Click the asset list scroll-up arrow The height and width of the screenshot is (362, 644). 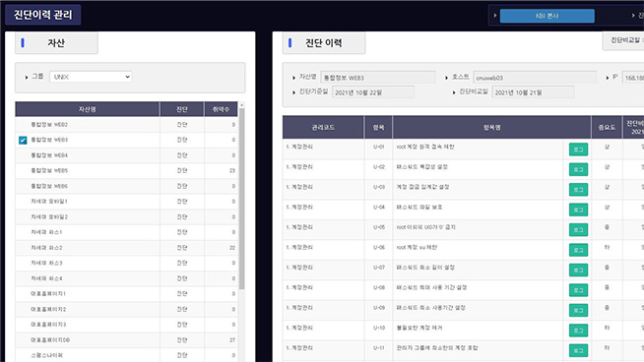(241, 105)
